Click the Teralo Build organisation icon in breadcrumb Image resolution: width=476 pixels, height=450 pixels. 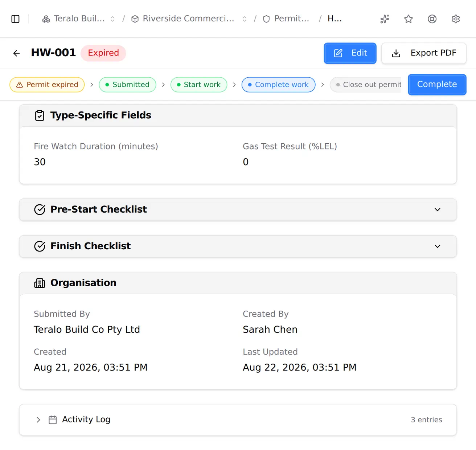tap(46, 19)
